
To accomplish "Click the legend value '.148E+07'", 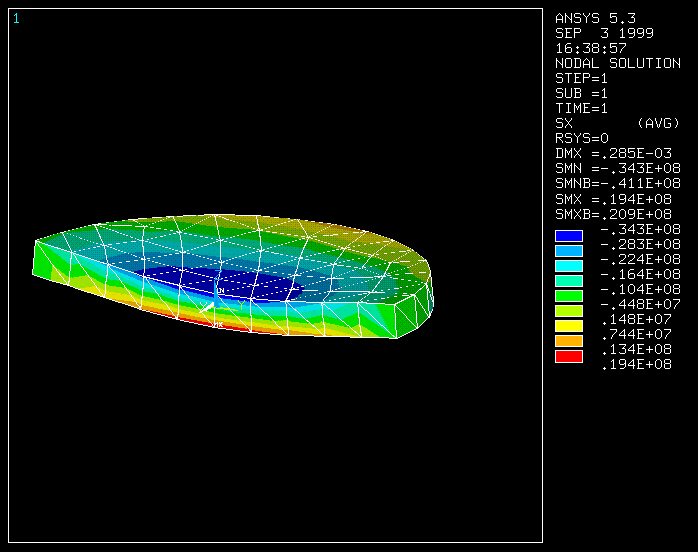I will click(636, 319).
